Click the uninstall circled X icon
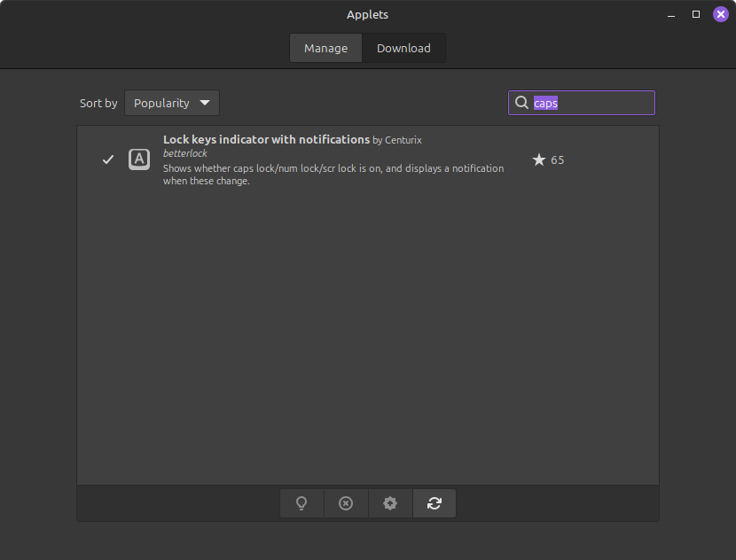Screen dimensions: 736x560 pyautogui.click(x=346, y=503)
